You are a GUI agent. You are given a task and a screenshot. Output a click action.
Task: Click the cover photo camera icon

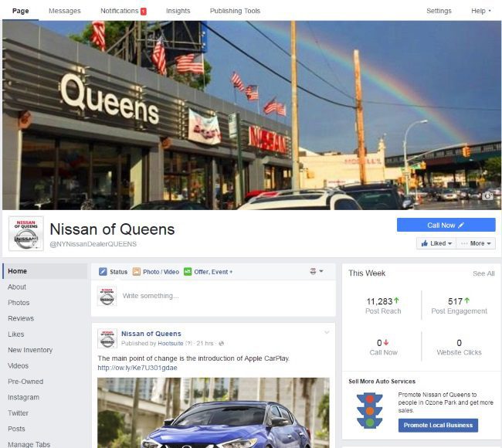coord(487,195)
